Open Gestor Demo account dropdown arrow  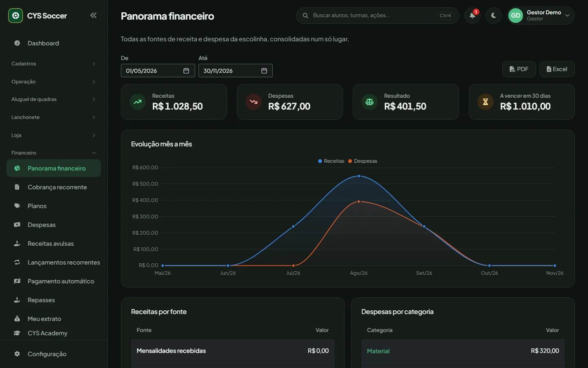coord(567,16)
